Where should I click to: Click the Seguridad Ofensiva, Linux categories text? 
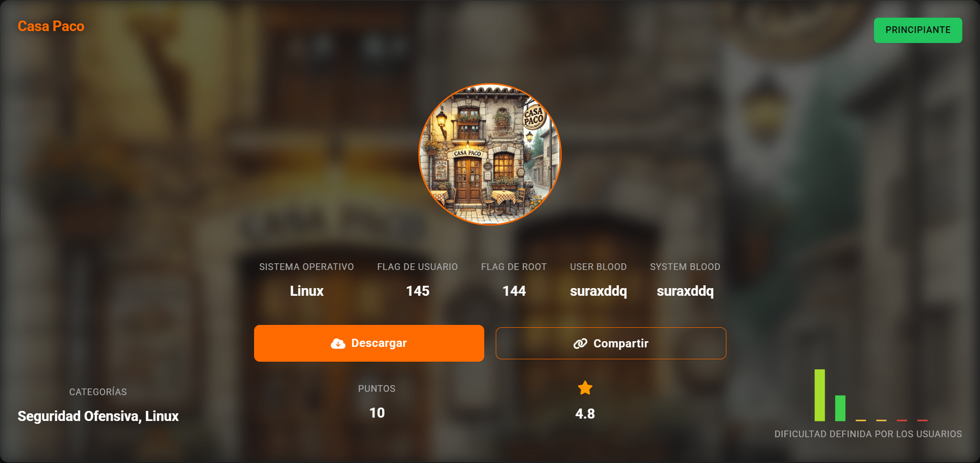98,416
